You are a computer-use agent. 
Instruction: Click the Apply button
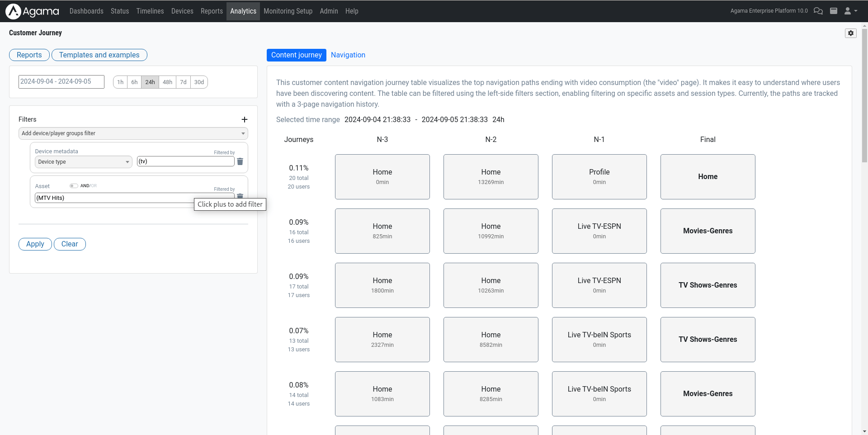[35, 244]
